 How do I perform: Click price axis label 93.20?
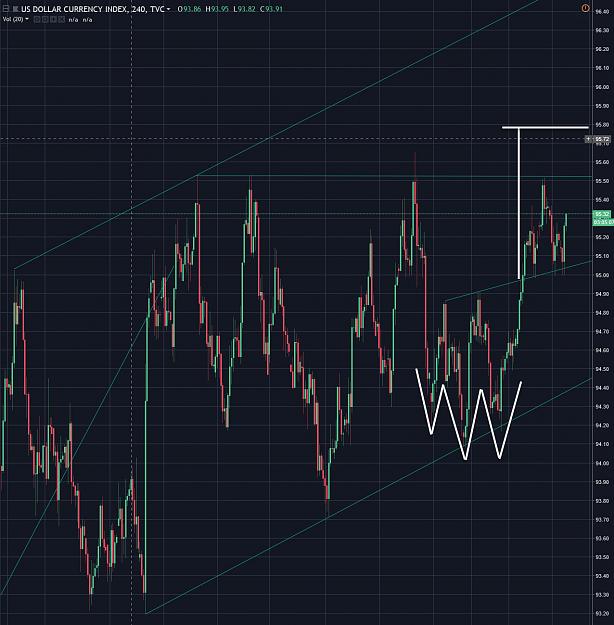click(602, 614)
